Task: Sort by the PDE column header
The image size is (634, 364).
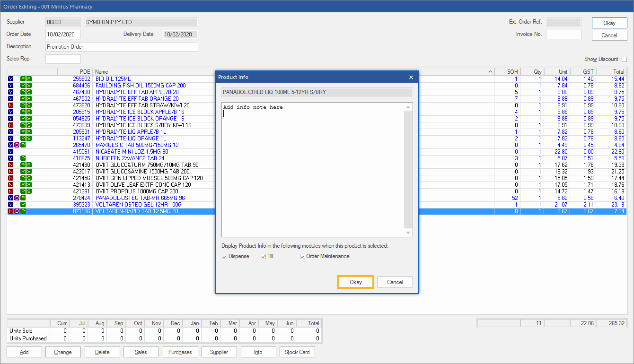Action: coord(75,72)
